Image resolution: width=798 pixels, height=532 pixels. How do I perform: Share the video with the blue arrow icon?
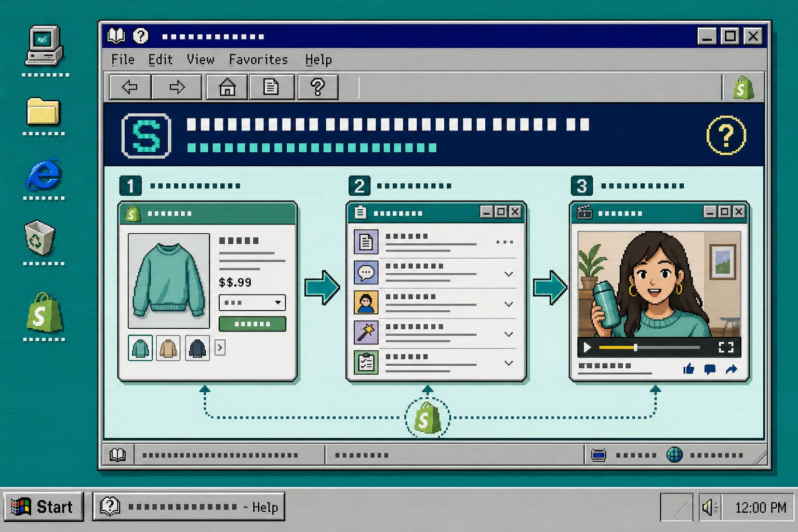pos(731,369)
